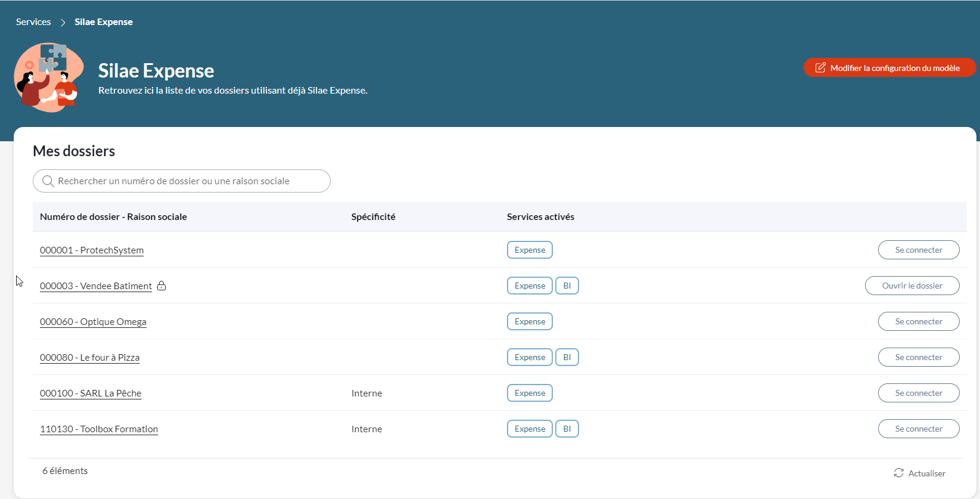Open dossier 000003 - Vendee Batiment

pyautogui.click(x=96, y=286)
